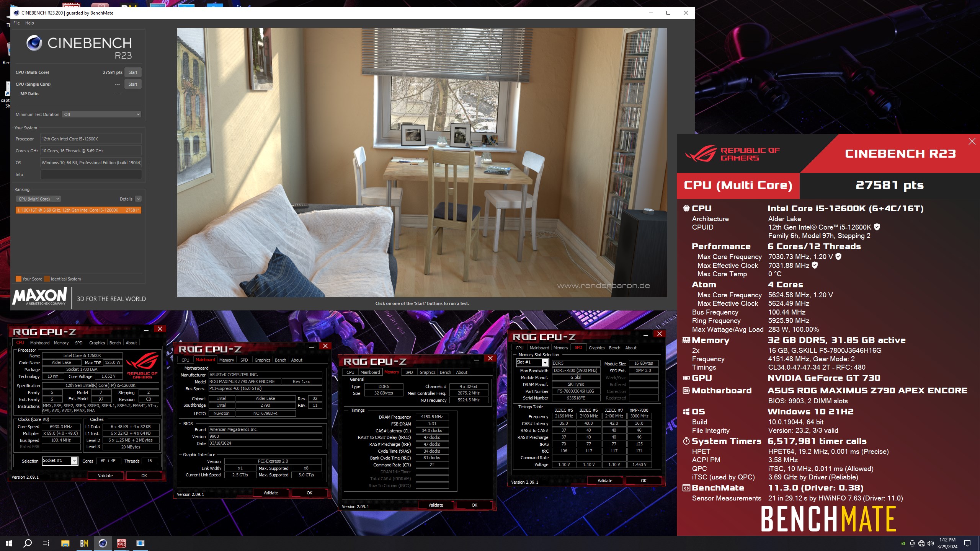The width and height of the screenshot is (980, 551).
Task: Click OK in the CPU-Z SPD window
Action: [644, 481]
